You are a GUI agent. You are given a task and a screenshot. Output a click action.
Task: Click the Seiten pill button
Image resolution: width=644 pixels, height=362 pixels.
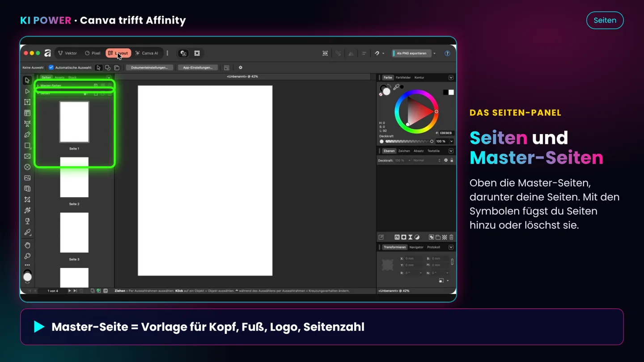(605, 20)
